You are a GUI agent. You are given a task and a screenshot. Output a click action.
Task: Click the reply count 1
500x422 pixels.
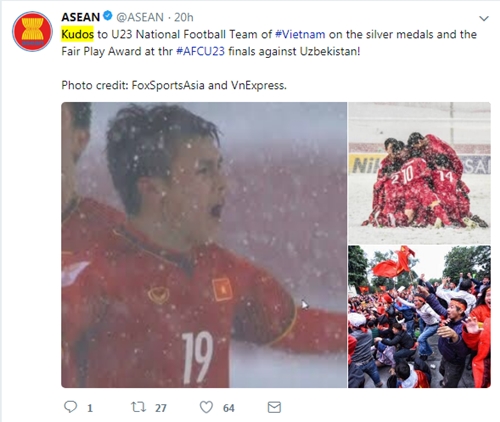(90, 408)
